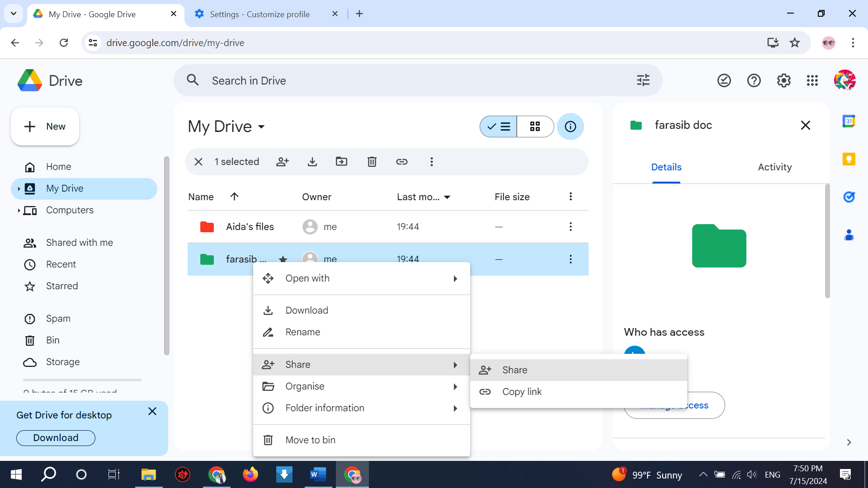Click the Delete/Bin icon in toolbar
This screenshot has height=488, width=868.
[x=372, y=161]
